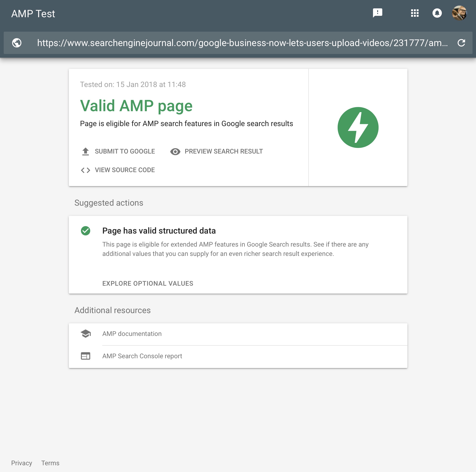Open AMP documentation link
This screenshot has width=476, height=472.
click(x=238, y=334)
